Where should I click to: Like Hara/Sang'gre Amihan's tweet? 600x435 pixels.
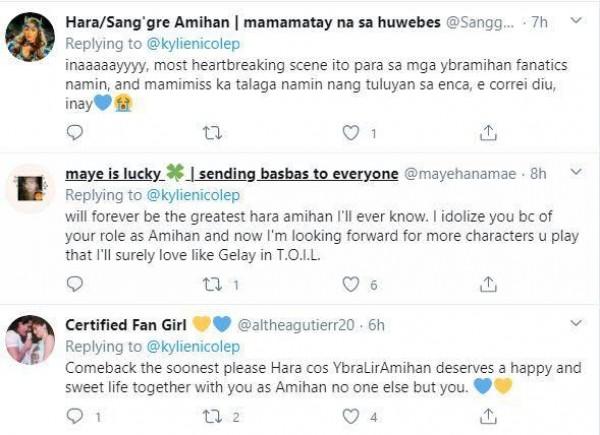point(350,131)
